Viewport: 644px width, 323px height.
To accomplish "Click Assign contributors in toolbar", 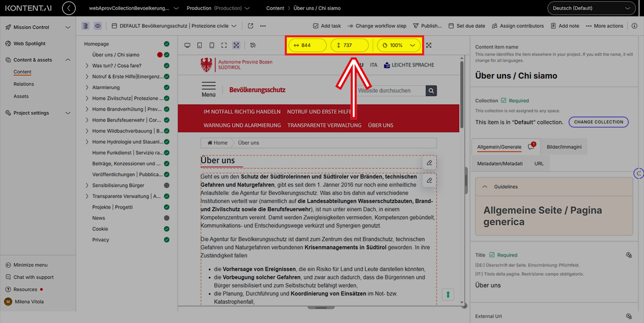I will coord(518,26).
